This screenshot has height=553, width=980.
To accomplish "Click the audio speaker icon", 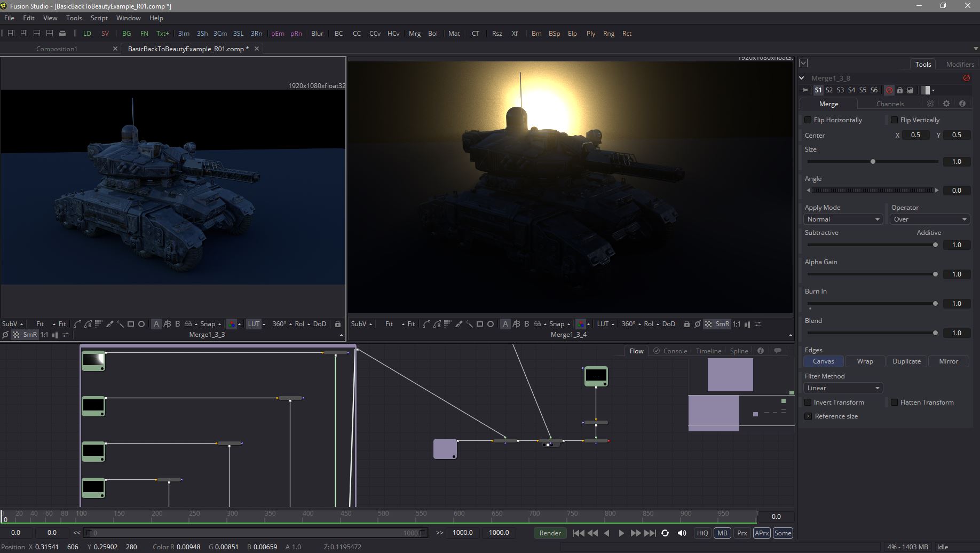I will point(682,533).
